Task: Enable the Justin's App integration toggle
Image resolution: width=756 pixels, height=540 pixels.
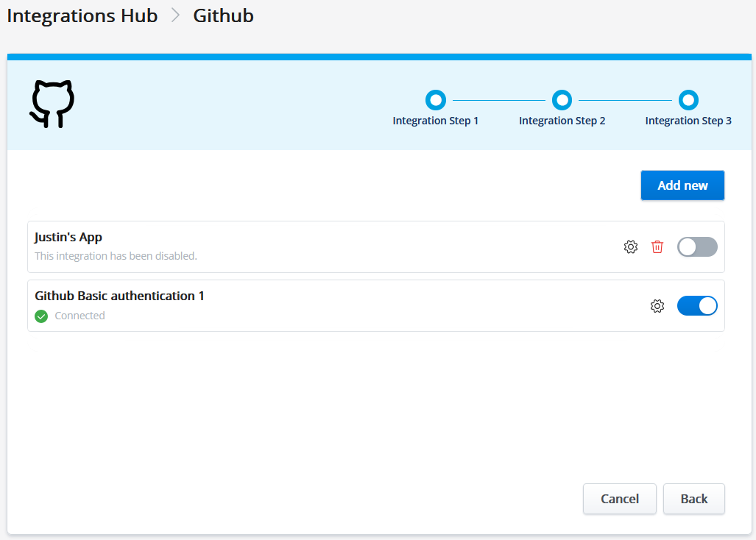Action: [x=697, y=247]
